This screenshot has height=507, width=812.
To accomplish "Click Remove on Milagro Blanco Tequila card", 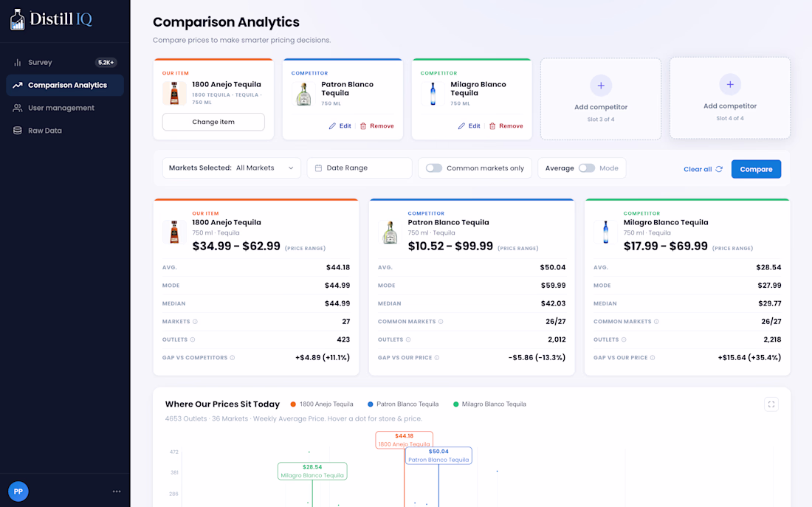I will point(506,126).
